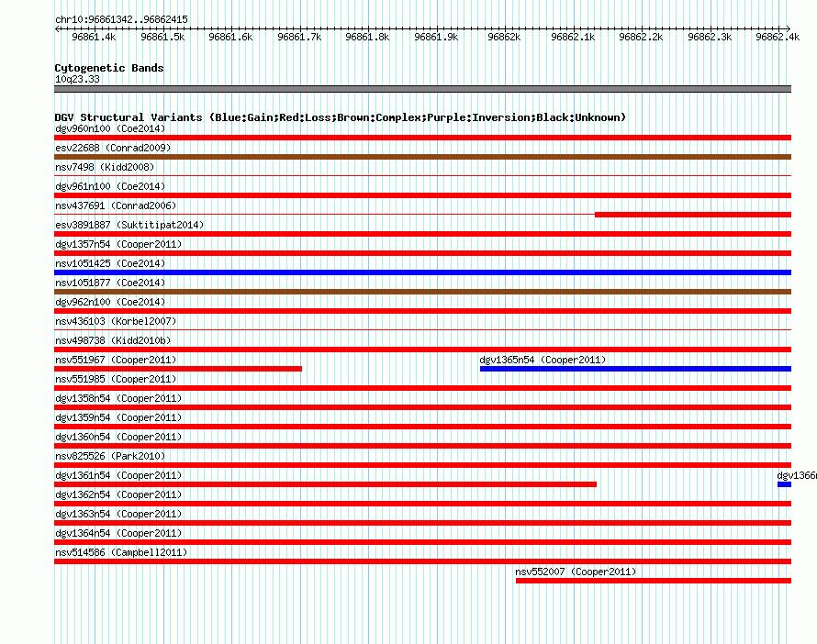Click the chr10:96861342..96862415 region text
This screenshot has height=644, width=817.
pyautogui.click(x=121, y=19)
